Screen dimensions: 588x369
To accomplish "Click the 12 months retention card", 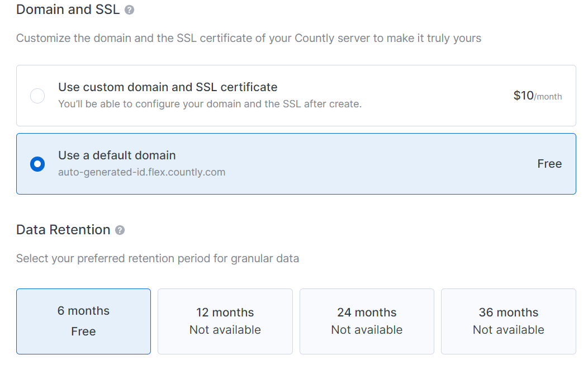I will [x=225, y=321].
